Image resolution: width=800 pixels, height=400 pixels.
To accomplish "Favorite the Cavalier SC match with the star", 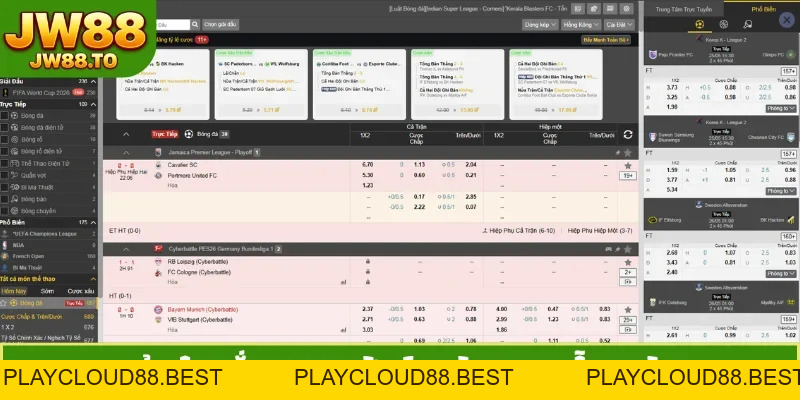I will (x=628, y=165).
